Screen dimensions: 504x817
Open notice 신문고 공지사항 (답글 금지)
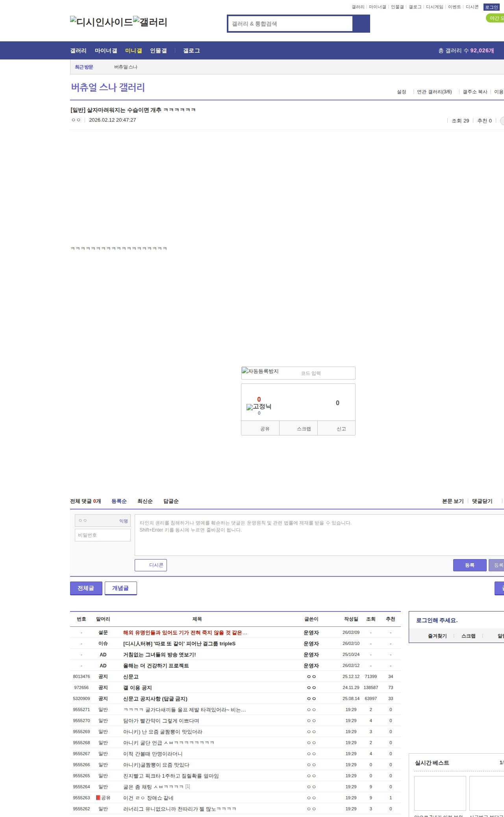(x=155, y=698)
